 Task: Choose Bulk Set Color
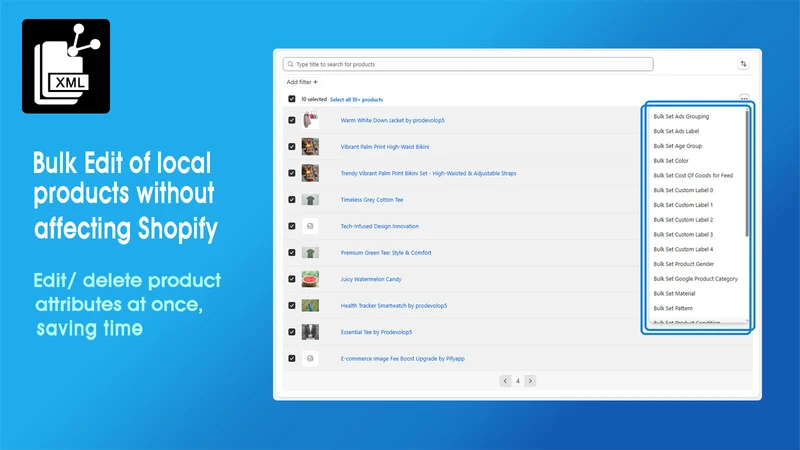[671, 161]
